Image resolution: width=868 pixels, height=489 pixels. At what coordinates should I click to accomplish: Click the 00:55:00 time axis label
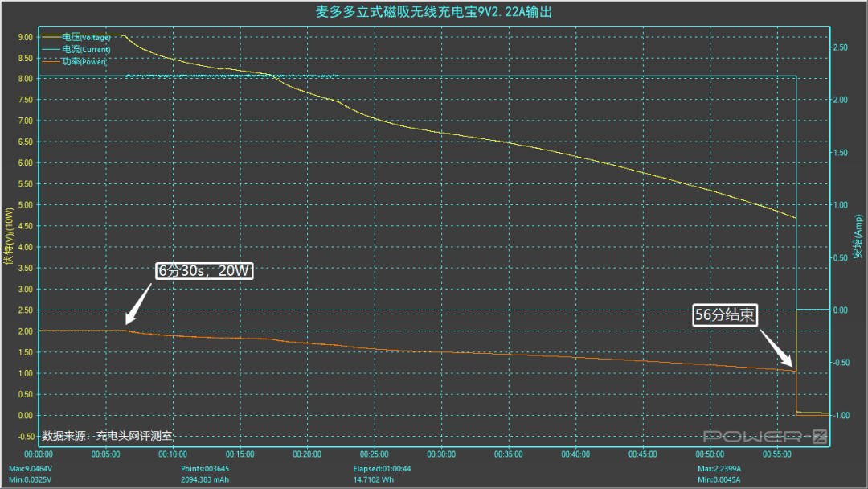(x=776, y=454)
